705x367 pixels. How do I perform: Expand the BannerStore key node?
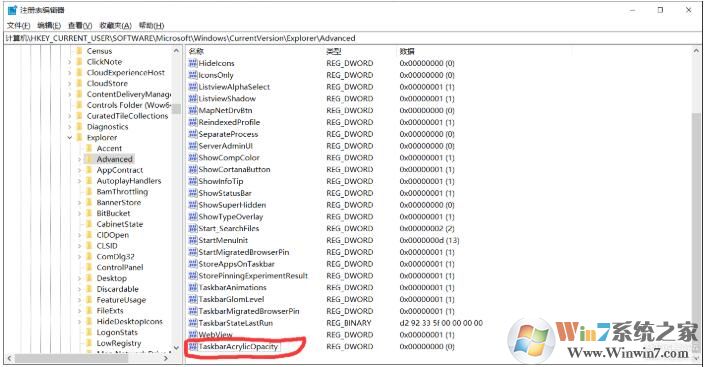(80, 202)
